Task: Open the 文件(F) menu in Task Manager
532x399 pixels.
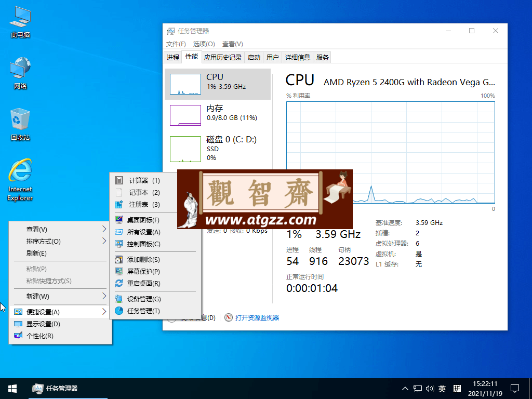Action: click(x=176, y=44)
